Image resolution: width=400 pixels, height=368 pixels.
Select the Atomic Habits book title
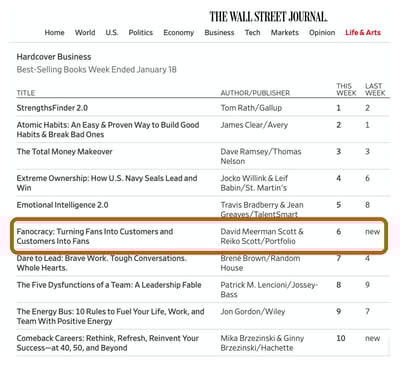[x=108, y=130]
